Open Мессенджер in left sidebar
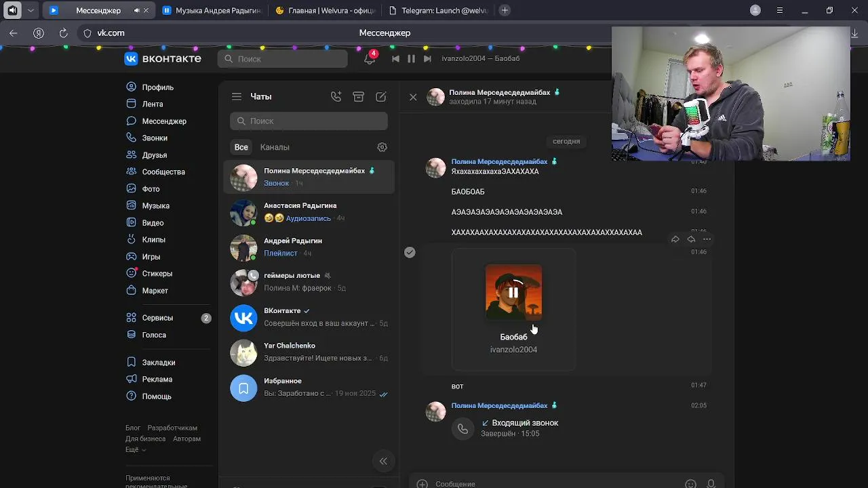Screen dimensions: 868x488 point(156,121)
